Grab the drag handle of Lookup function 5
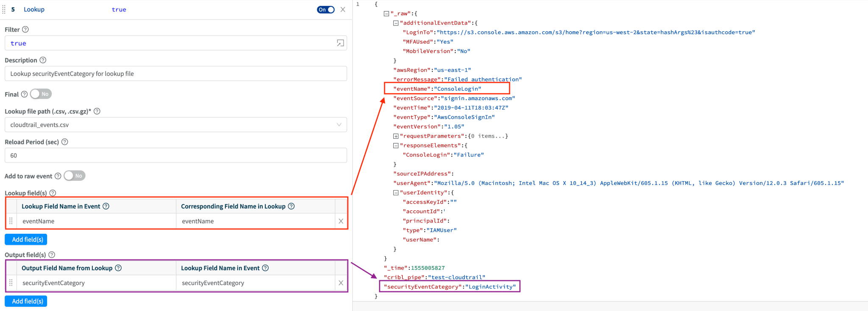The width and height of the screenshot is (868, 311). (4, 9)
